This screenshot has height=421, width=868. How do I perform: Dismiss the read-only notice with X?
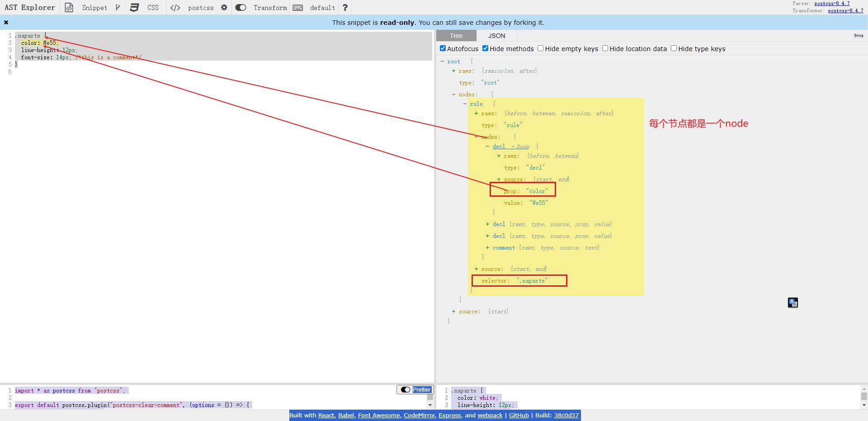pos(6,22)
